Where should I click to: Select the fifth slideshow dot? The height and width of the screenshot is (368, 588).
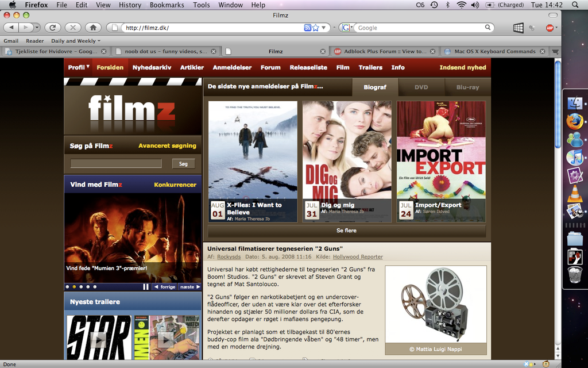(95, 287)
